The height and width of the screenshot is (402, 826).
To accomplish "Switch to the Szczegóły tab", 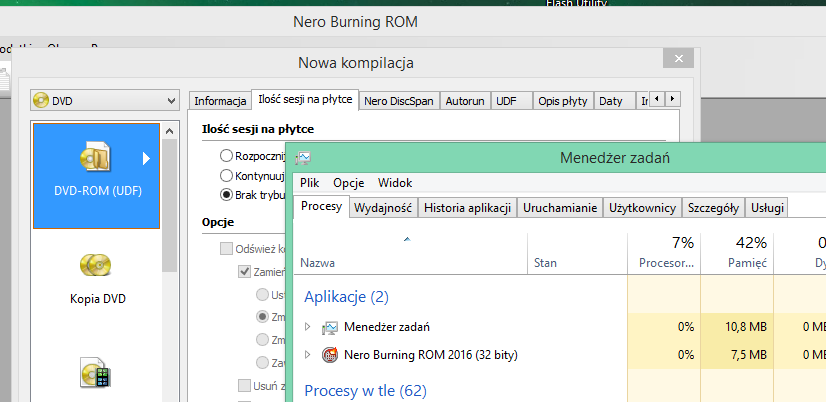I will 714,208.
